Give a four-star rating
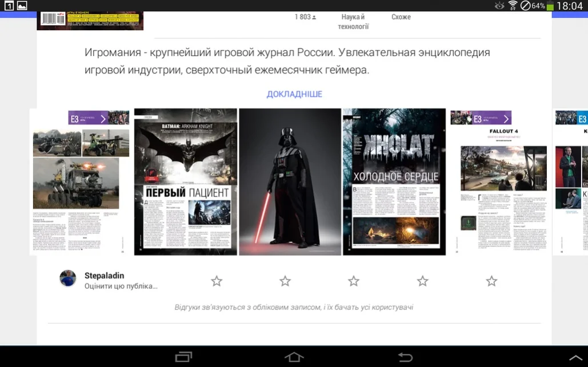This screenshot has height=367, width=588. pos(423,281)
